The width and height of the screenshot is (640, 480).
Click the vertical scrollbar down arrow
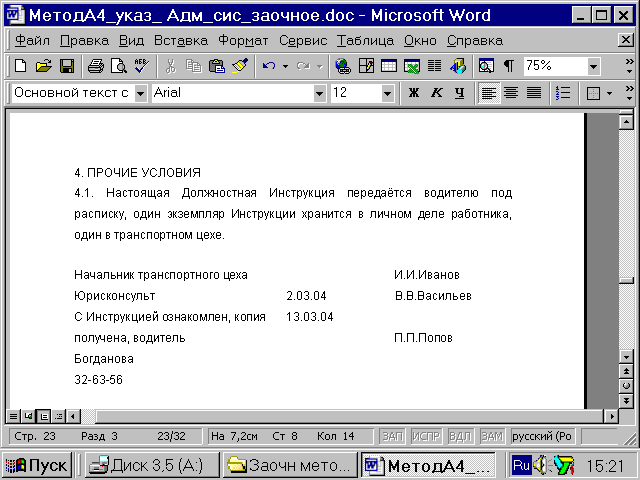tap(627, 356)
